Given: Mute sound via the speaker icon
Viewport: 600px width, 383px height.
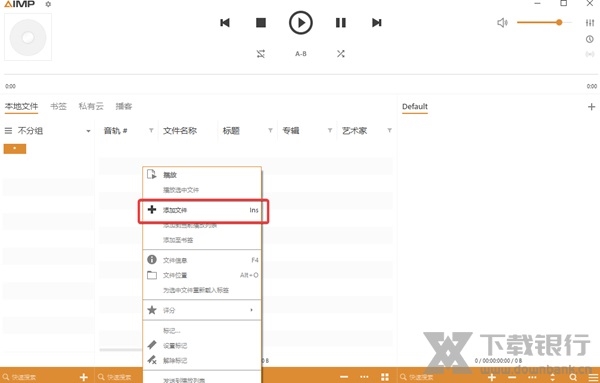Looking at the screenshot, I should click(502, 23).
